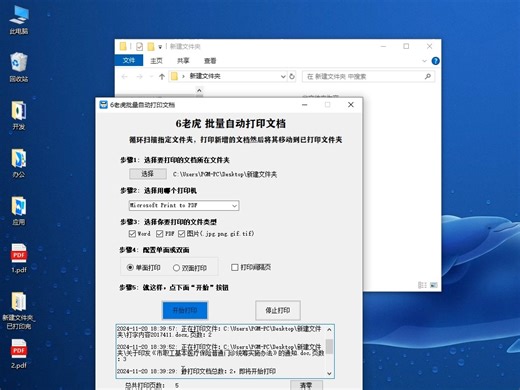The image size is (520, 390).
Task: Click Explorer quick access properties icon
Action: tap(139, 47)
